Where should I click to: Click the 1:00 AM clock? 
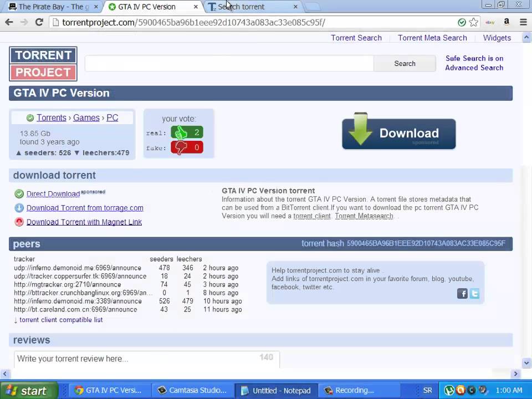point(509,391)
